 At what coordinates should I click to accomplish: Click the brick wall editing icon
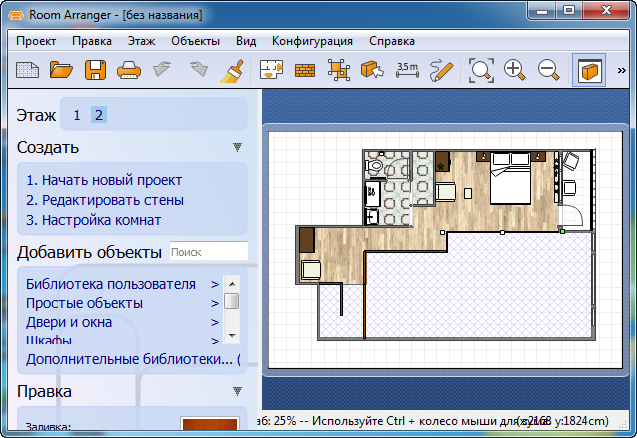tap(305, 70)
